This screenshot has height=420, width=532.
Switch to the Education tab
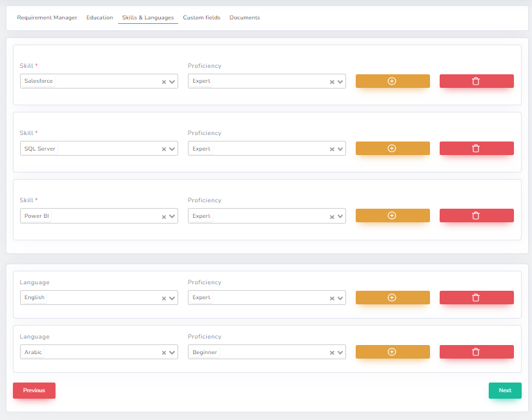[99, 17]
